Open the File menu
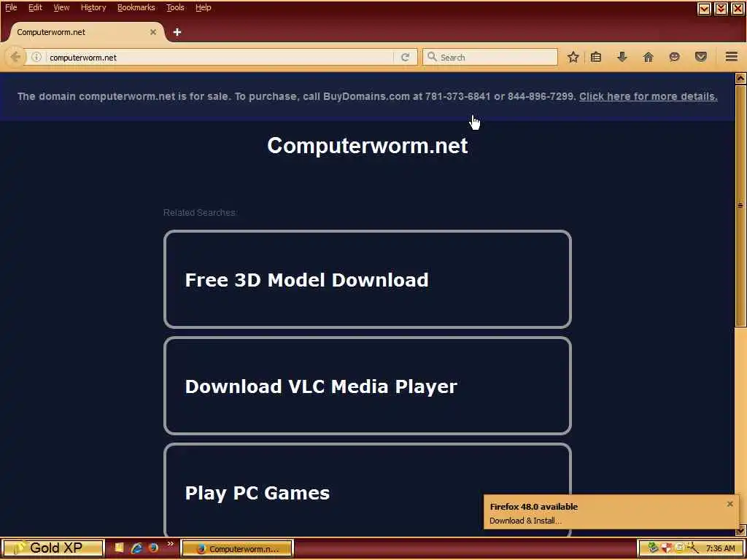This screenshot has width=747, height=560. [10, 7]
